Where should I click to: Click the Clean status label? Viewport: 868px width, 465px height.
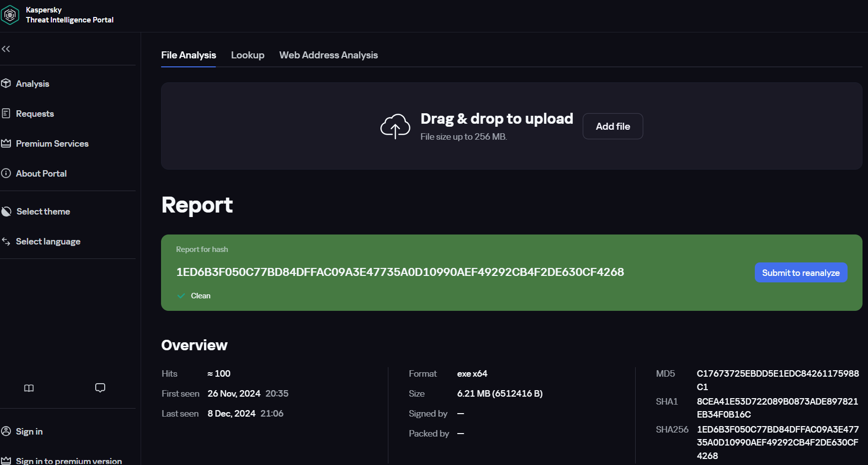click(201, 296)
